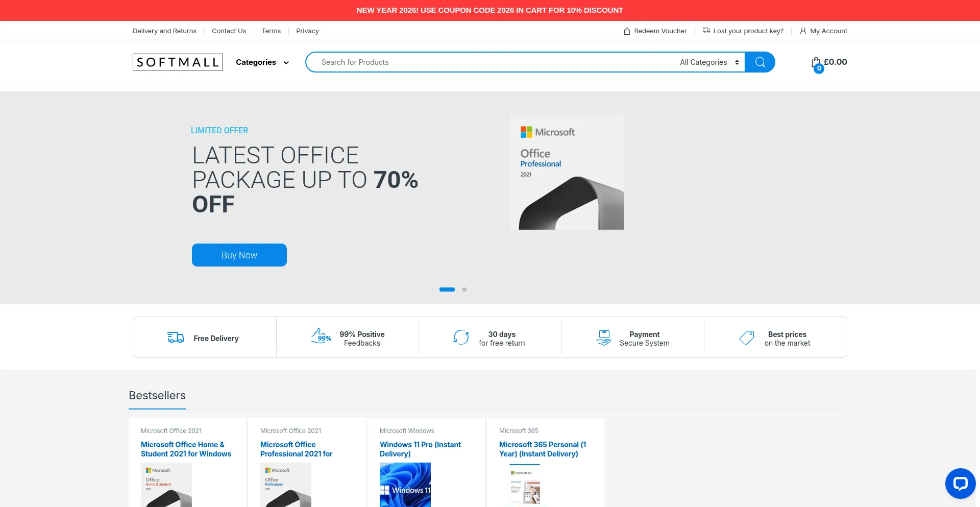Click the coupon code 2026 banner text
The width and height of the screenshot is (980, 507).
pyautogui.click(x=490, y=10)
